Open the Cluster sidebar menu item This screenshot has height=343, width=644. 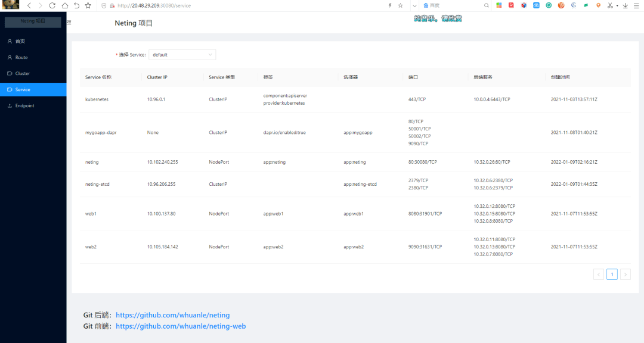pyautogui.click(x=33, y=73)
